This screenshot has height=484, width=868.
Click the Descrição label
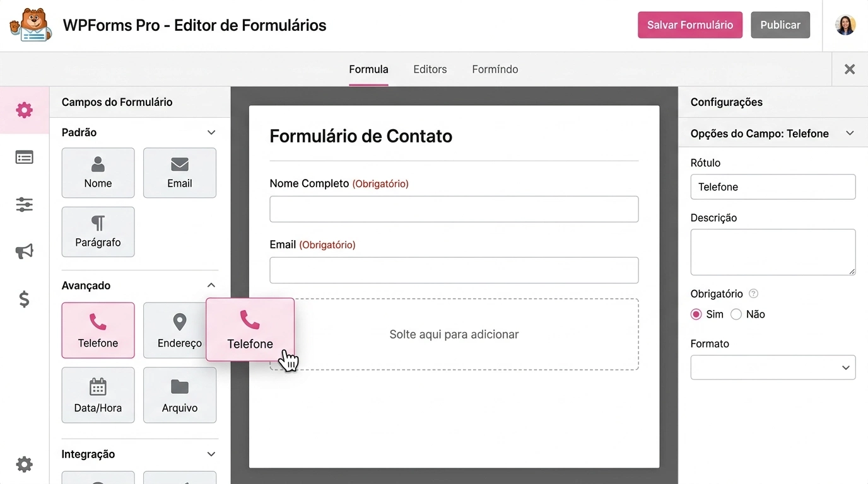(x=713, y=218)
